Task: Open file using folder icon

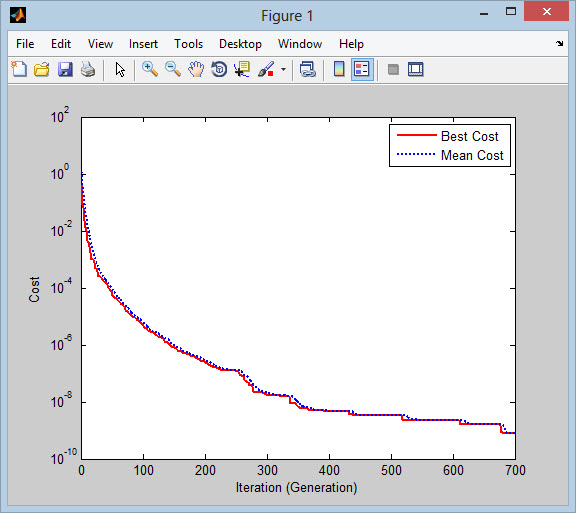Action: [42, 69]
